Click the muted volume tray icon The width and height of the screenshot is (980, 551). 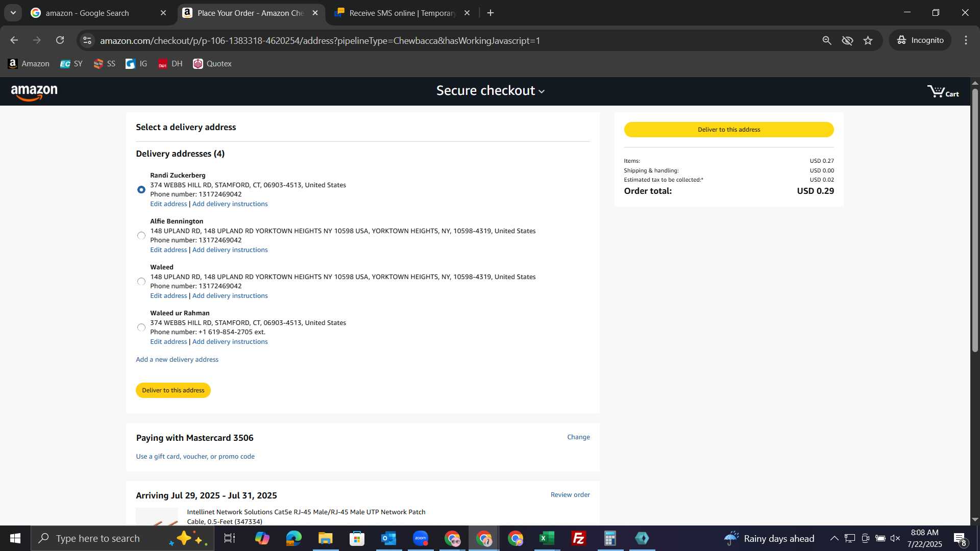coord(895,538)
